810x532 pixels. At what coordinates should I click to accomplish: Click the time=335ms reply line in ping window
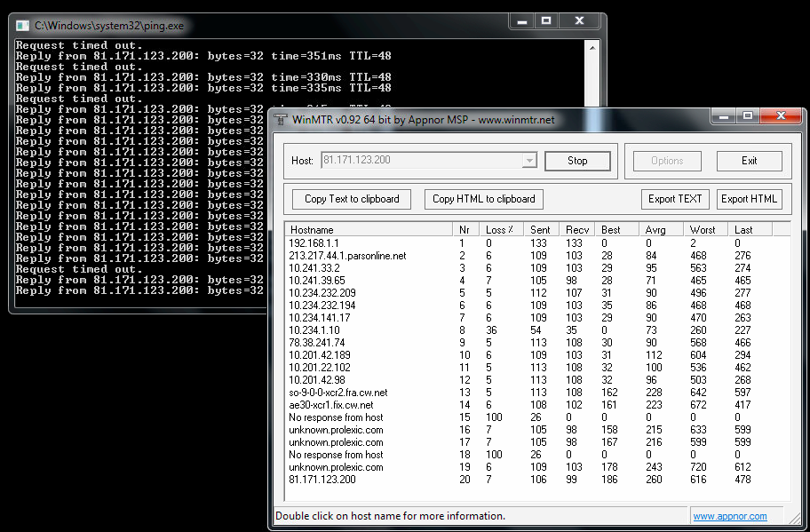pos(203,88)
